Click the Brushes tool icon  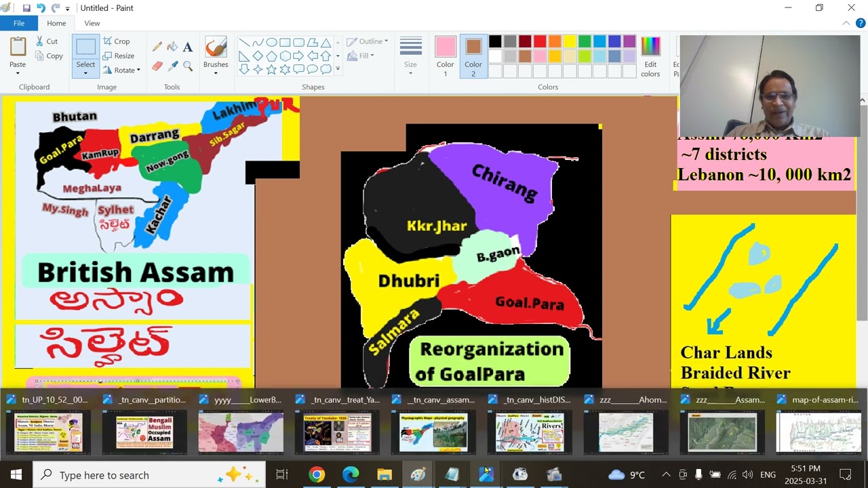[x=216, y=47]
